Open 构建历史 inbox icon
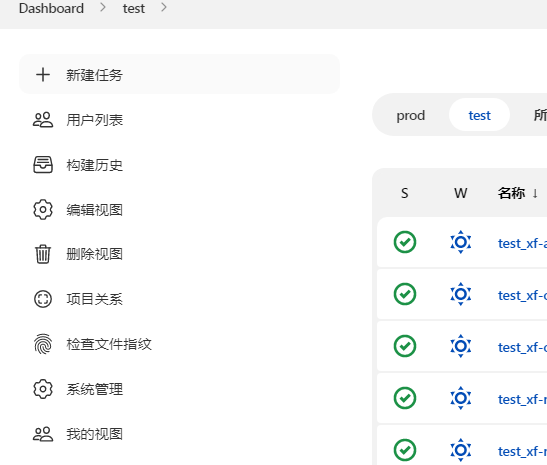Viewport: 547px width, 465px height. coord(43,165)
